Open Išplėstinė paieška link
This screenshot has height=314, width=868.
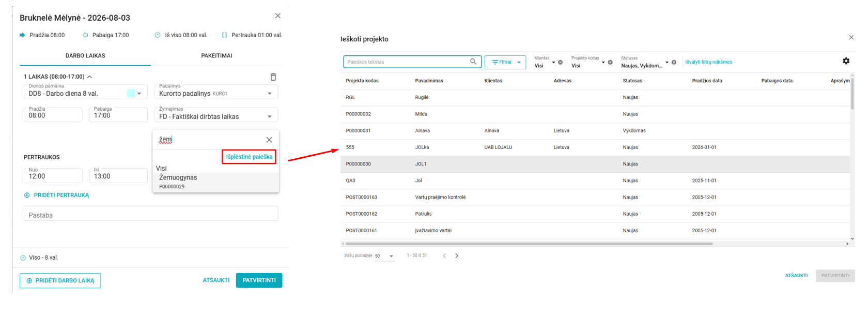click(249, 157)
